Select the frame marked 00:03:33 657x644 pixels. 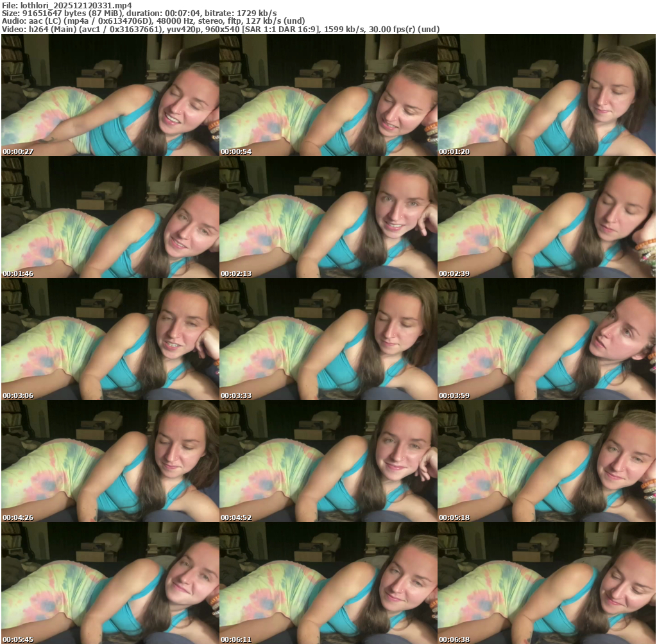tap(328, 339)
